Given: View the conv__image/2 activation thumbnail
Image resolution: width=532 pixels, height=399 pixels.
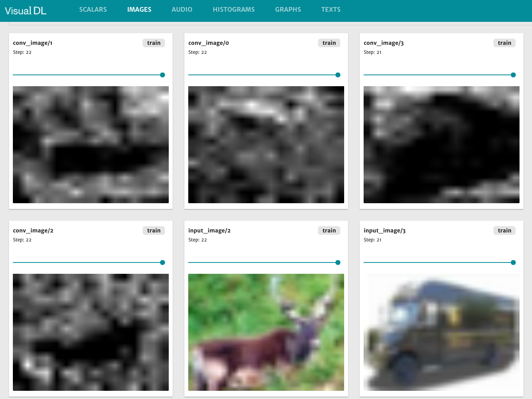Looking at the screenshot, I should tap(90, 332).
